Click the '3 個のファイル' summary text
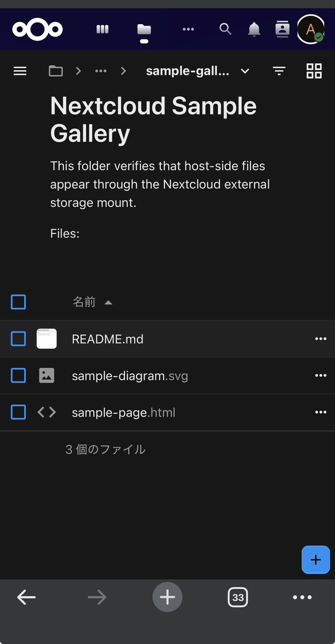Viewport: 335px width, 644px height. 106,449
